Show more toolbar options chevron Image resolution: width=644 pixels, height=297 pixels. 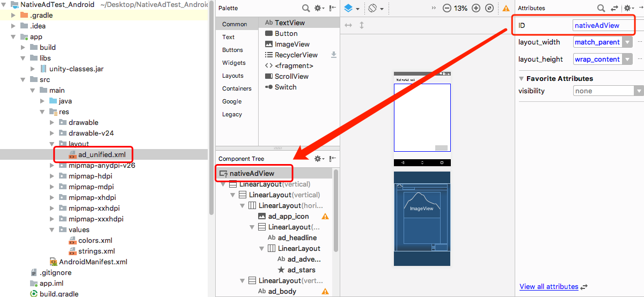click(434, 9)
